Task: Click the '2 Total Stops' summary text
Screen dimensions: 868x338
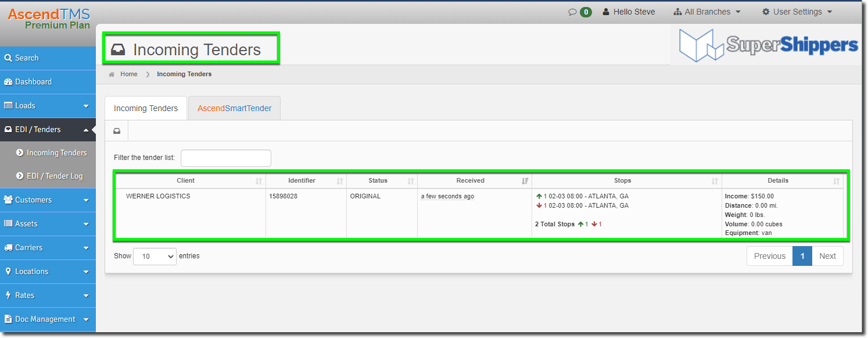Action: (x=555, y=225)
